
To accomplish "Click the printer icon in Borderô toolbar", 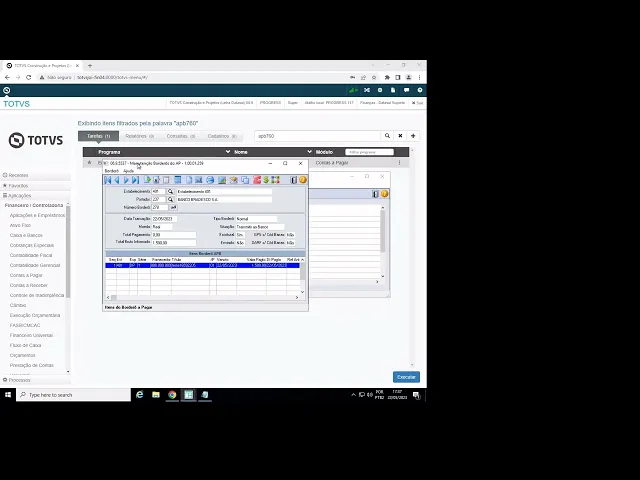I will pos(210,180).
